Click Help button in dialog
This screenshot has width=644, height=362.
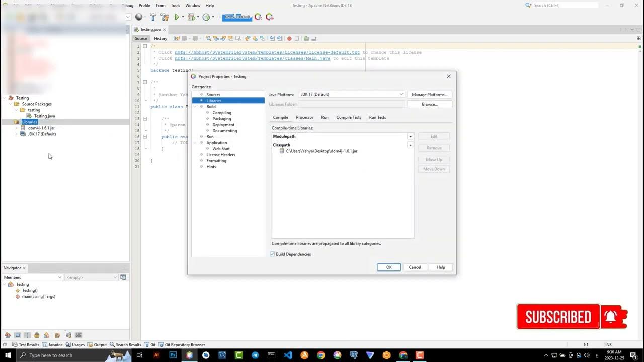click(441, 267)
